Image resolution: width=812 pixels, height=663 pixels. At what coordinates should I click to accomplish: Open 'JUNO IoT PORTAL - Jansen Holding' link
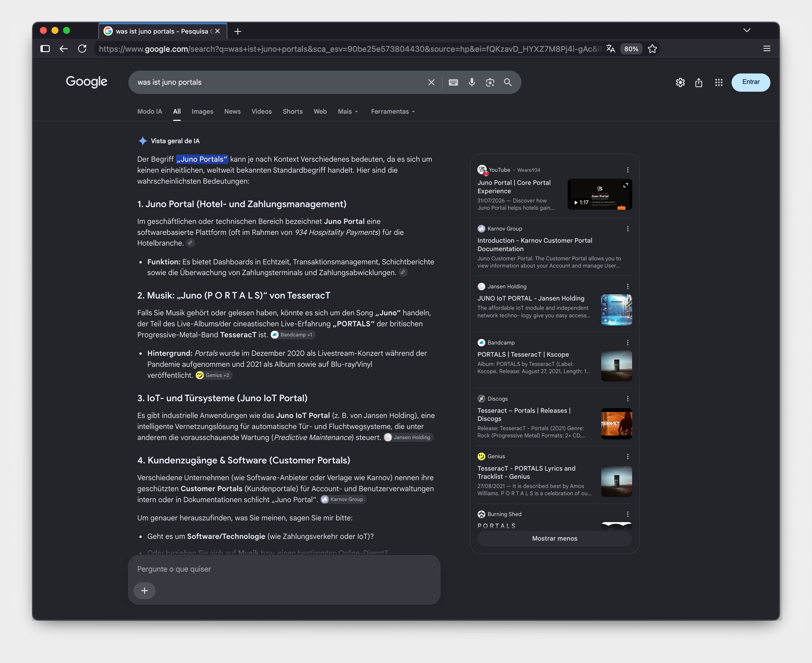531,298
